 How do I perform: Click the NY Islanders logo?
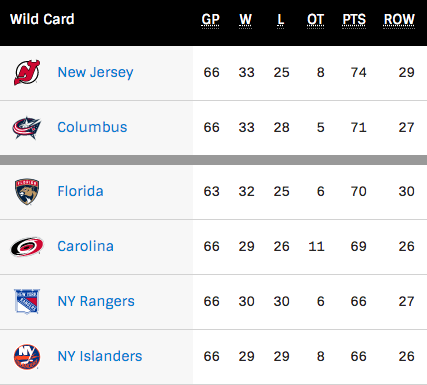click(27, 357)
